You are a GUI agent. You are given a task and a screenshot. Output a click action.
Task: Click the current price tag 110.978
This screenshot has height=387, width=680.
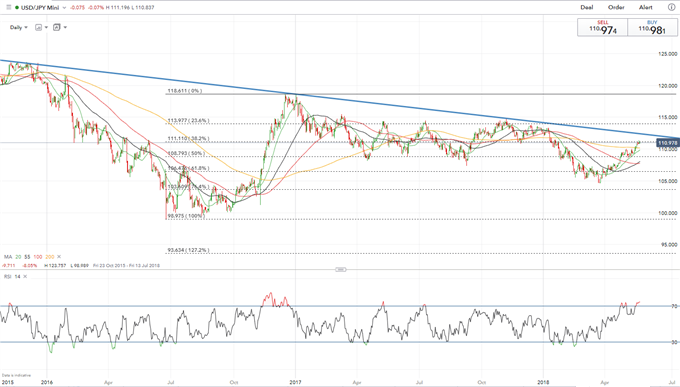click(668, 143)
